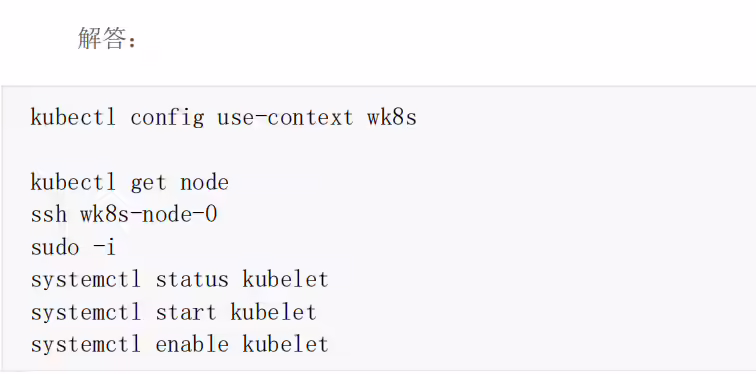Click the sudo -i command line
The height and width of the screenshot is (374, 756).
click(73, 247)
